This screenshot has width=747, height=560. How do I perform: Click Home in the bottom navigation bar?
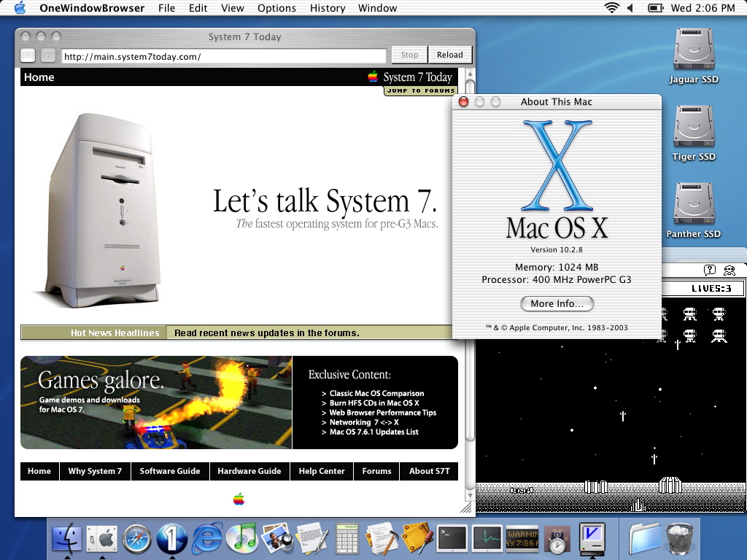[39, 471]
